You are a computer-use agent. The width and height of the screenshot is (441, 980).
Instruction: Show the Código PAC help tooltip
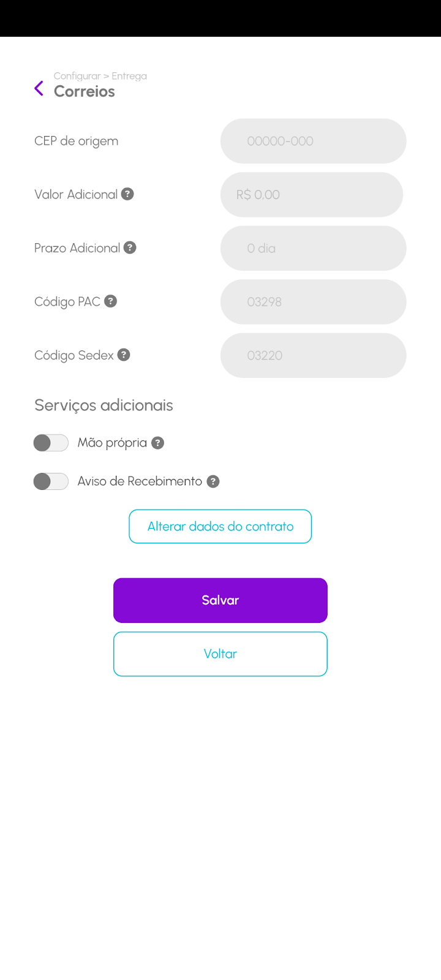coord(110,301)
